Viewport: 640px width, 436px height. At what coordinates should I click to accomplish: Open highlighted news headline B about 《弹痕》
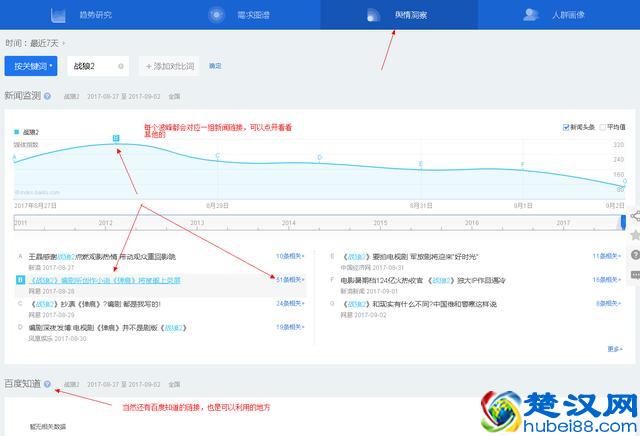tap(105, 280)
